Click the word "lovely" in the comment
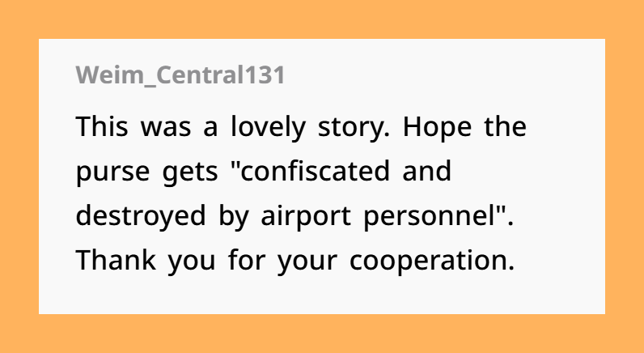Viewport: 644px width, 353px height. point(268,127)
